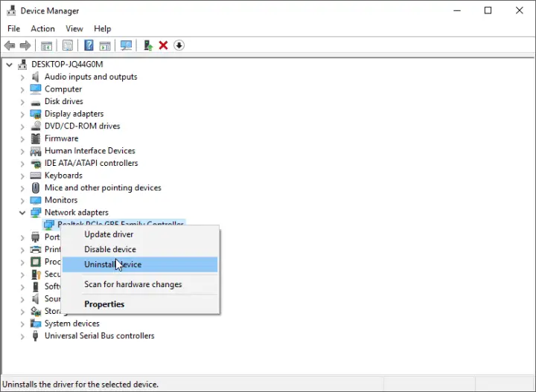Select the Network adapters label

(77, 213)
